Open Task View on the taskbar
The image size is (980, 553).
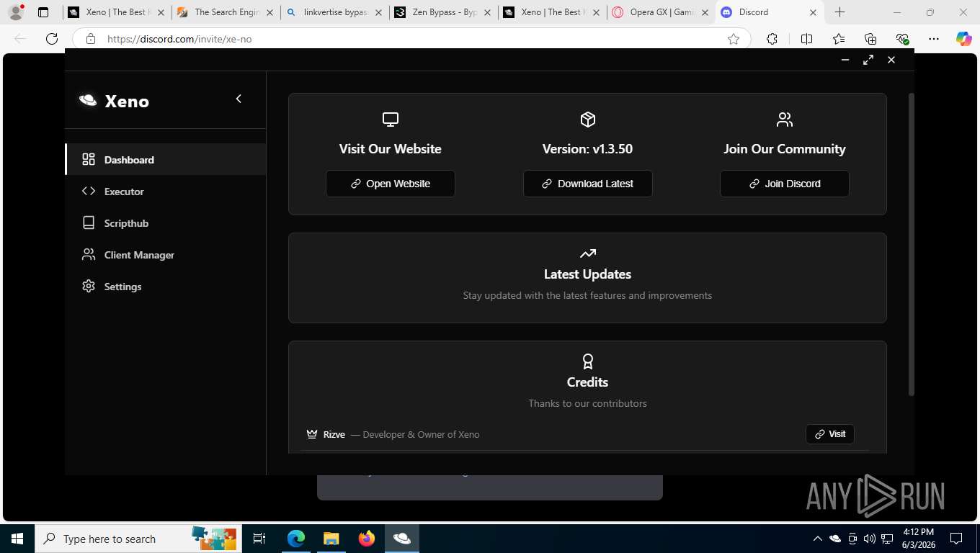coord(259,539)
